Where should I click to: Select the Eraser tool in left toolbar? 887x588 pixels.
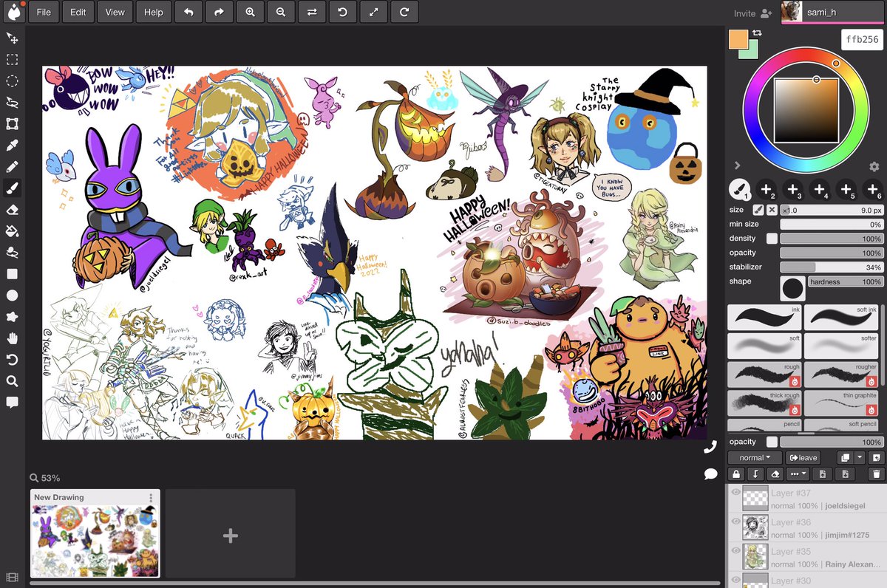(x=12, y=209)
